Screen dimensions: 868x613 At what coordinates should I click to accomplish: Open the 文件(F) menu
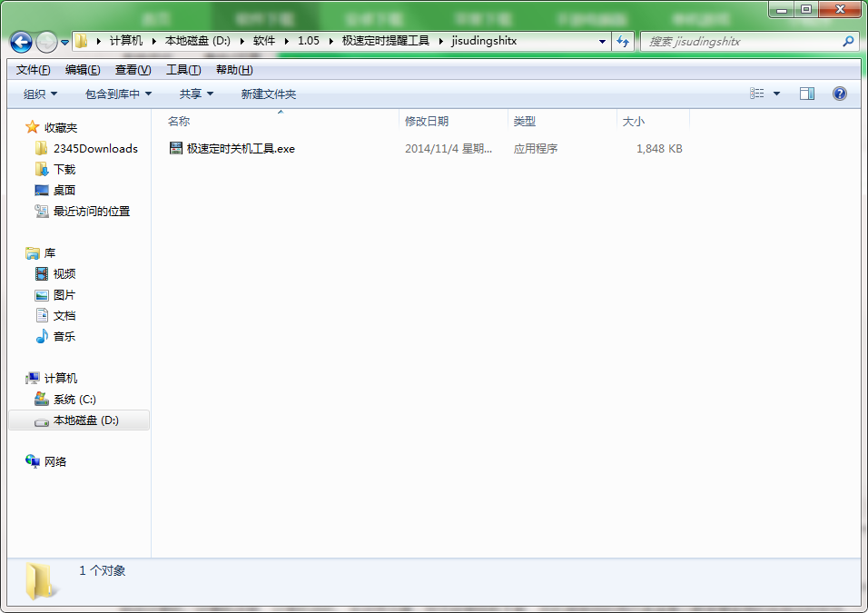coord(33,70)
